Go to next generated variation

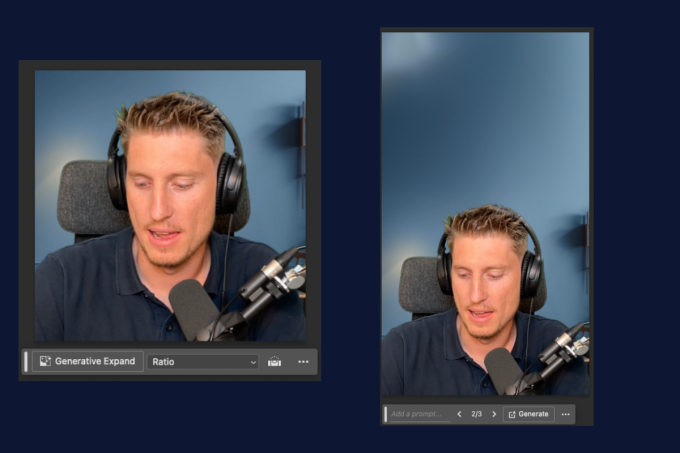(x=494, y=414)
